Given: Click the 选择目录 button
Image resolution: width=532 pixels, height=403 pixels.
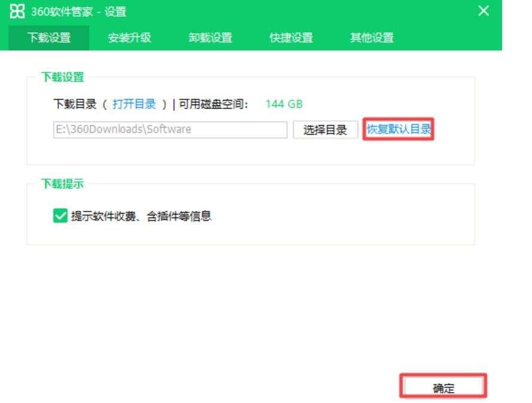Looking at the screenshot, I should 326,130.
